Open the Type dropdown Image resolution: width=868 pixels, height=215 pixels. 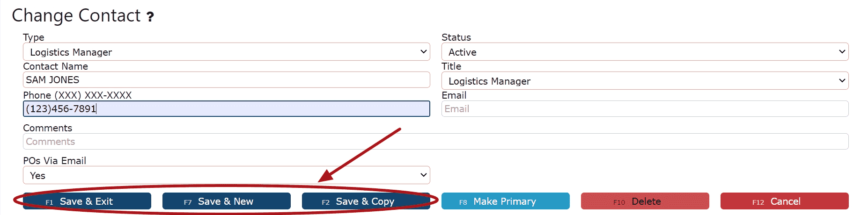coord(226,52)
